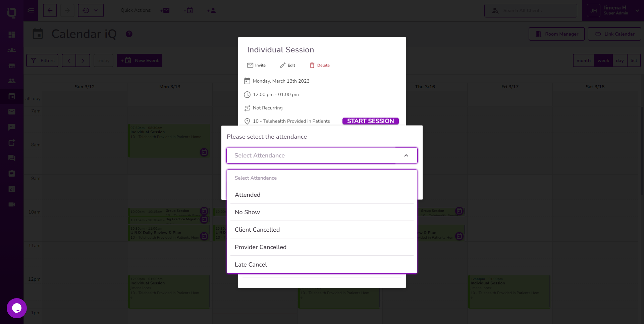Open the dashboard icon in left sidebar
The width and height of the screenshot is (644, 325).
coord(12,35)
